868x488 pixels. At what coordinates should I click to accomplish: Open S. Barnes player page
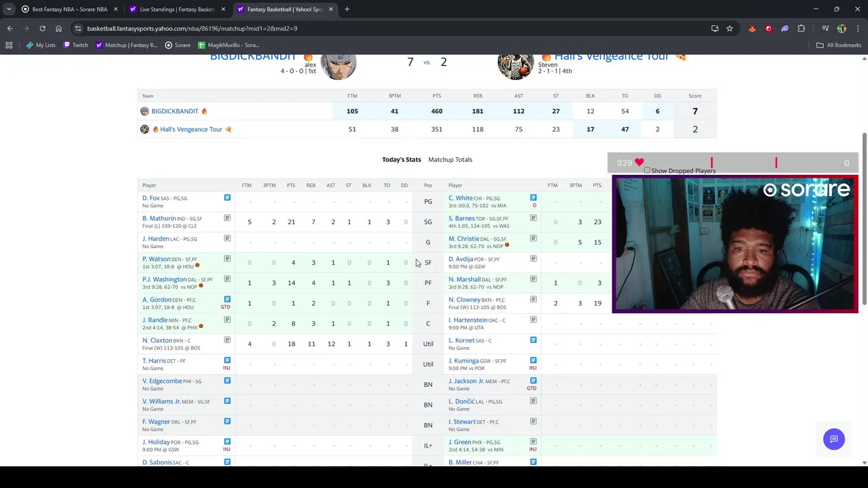coord(461,218)
